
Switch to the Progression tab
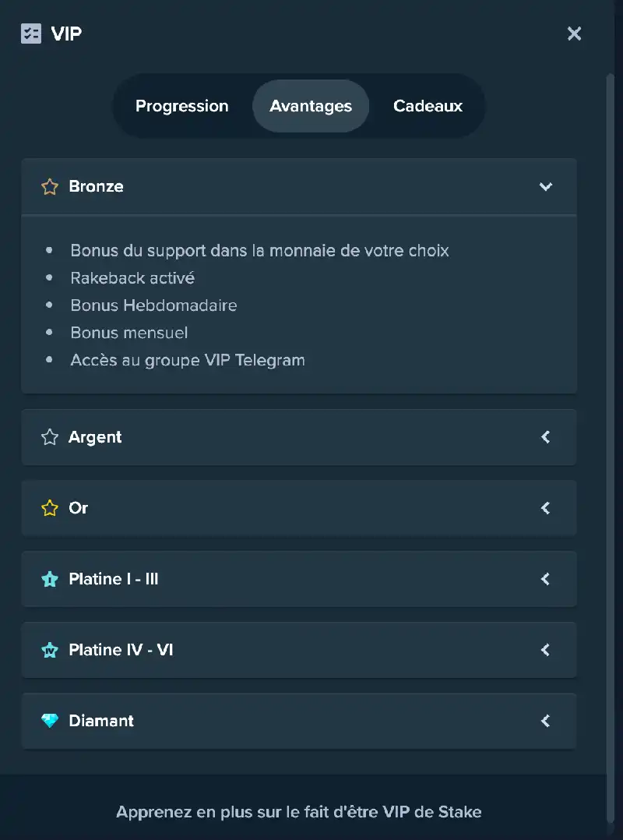pos(182,106)
